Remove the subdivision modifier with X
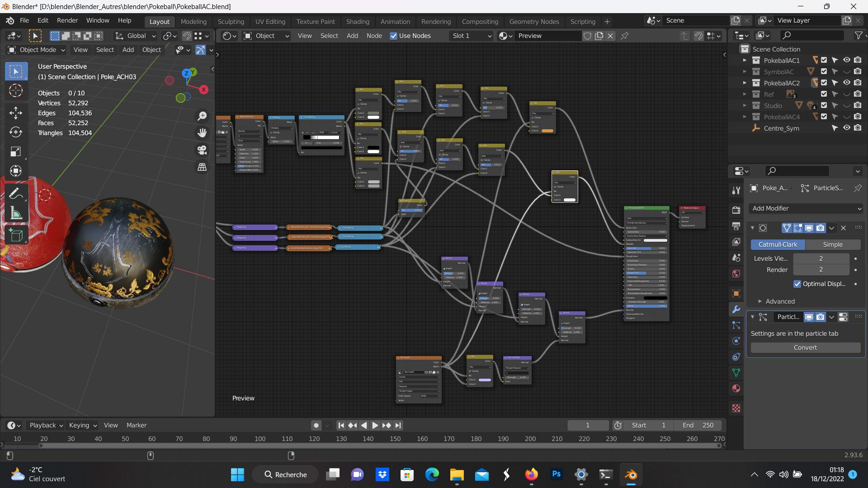868x488 pixels. point(843,228)
